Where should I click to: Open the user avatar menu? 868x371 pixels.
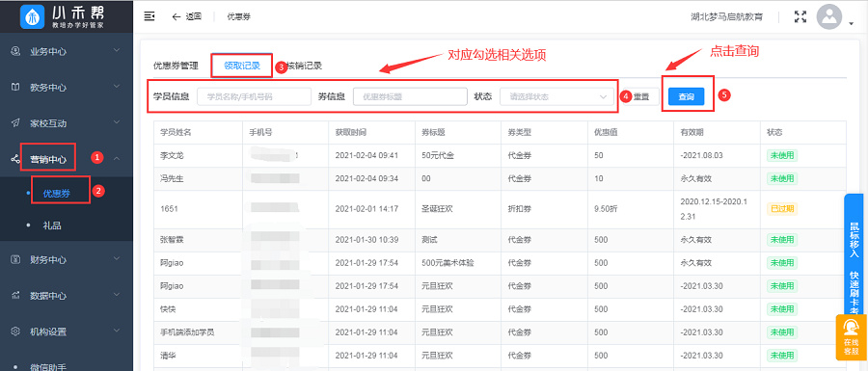pos(828,17)
